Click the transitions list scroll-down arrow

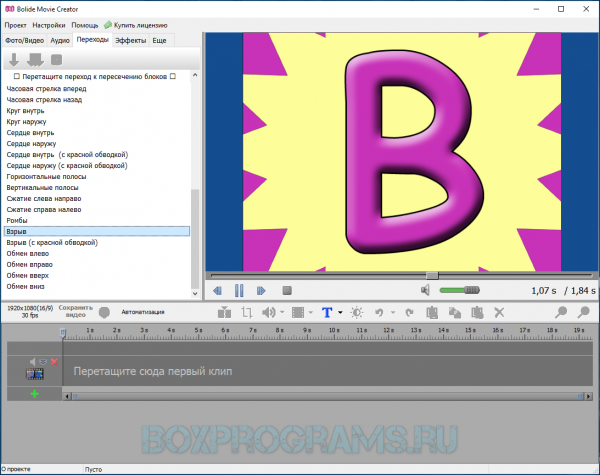[195, 294]
